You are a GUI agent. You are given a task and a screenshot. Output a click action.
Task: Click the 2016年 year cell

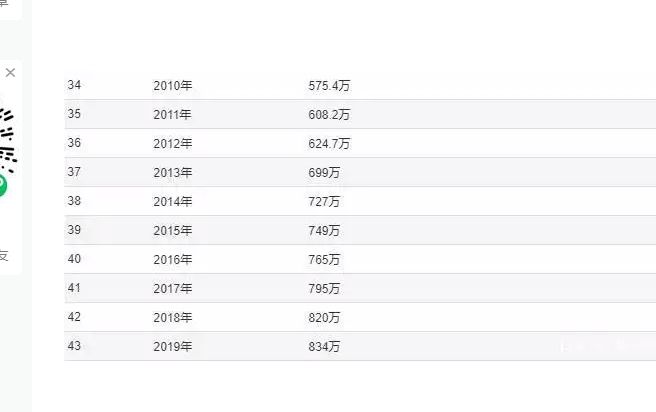[x=172, y=260]
